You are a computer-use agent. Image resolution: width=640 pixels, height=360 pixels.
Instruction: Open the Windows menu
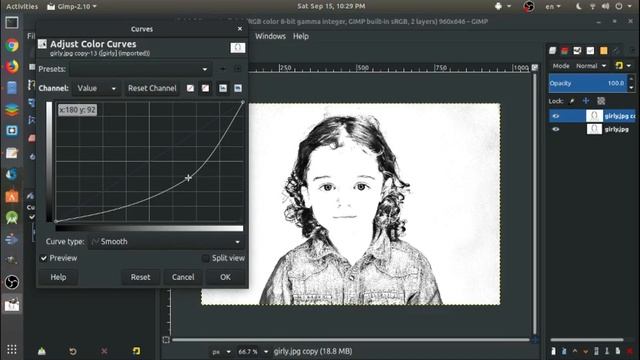pyautogui.click(x=270, y=36)
